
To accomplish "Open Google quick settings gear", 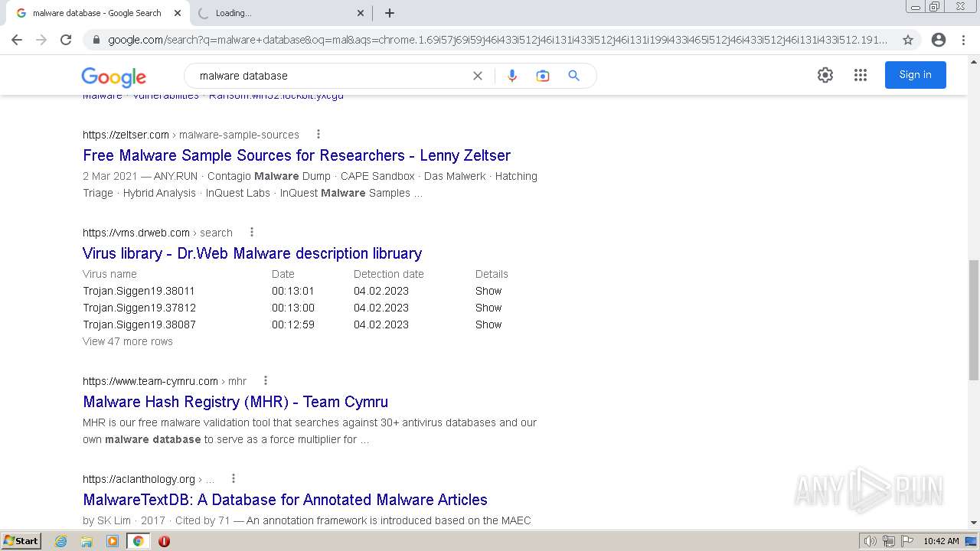I will [825, 75].
